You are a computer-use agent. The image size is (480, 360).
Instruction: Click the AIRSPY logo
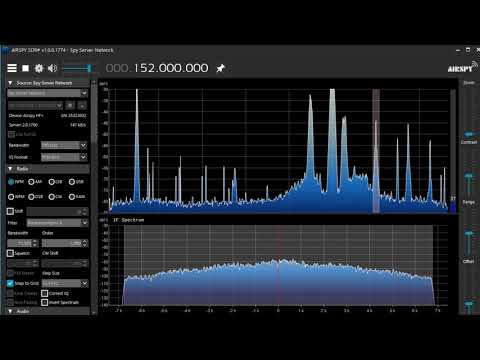tap(462, 67)
